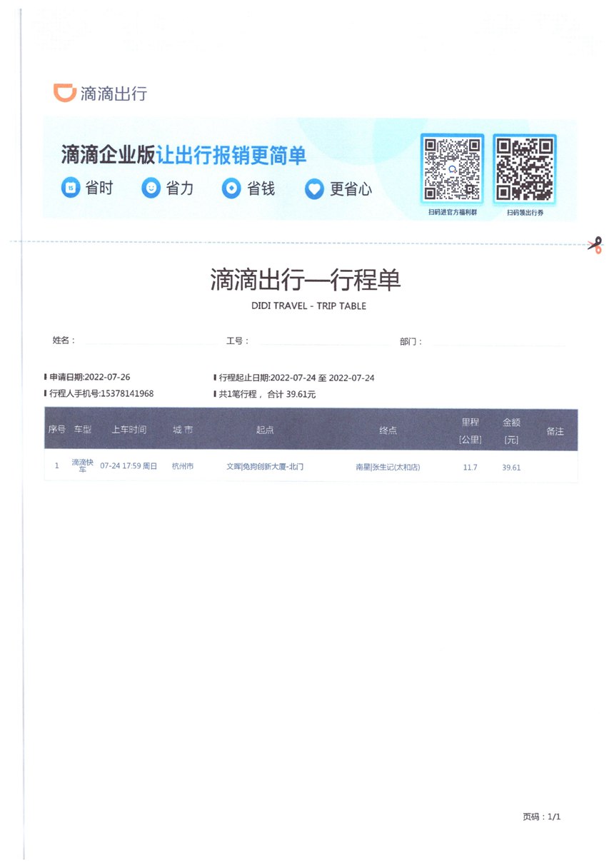Click the 共1笔行程,合计 39.61元 text

point(266,394)
